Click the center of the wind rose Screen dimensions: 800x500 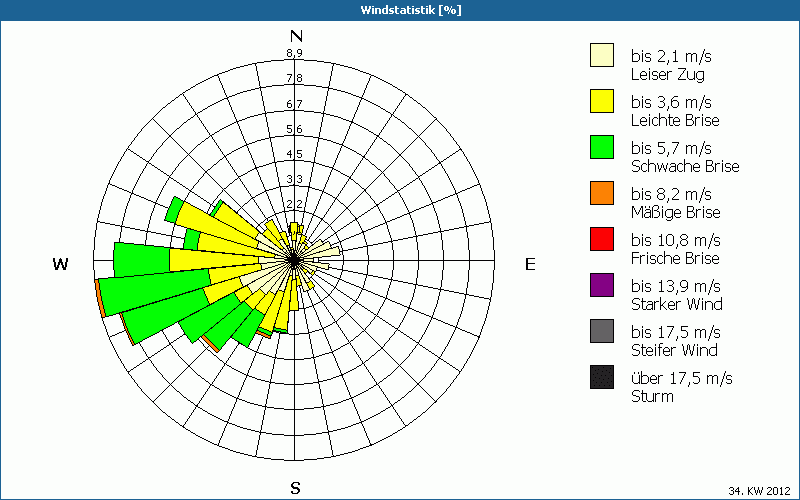coord(294,261)
